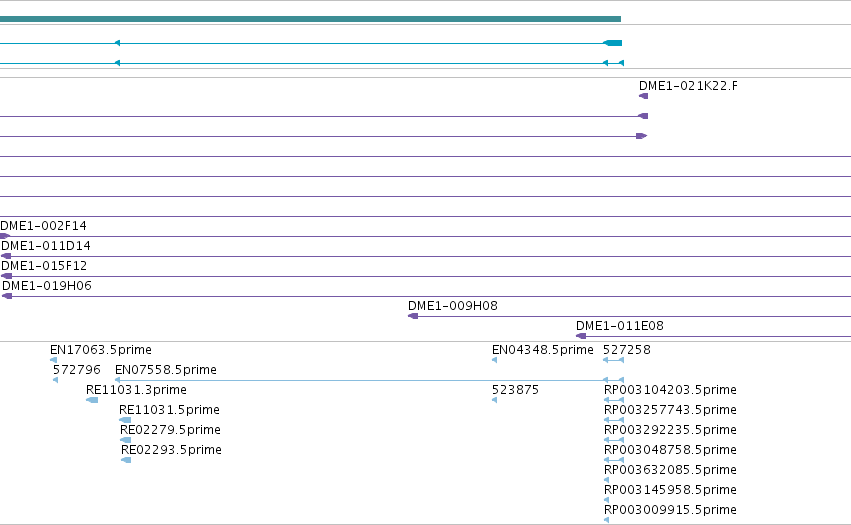Click the blue block glyph under RE11031.3prime
This screenshot has width=851, height=525.
pos(92,400)
